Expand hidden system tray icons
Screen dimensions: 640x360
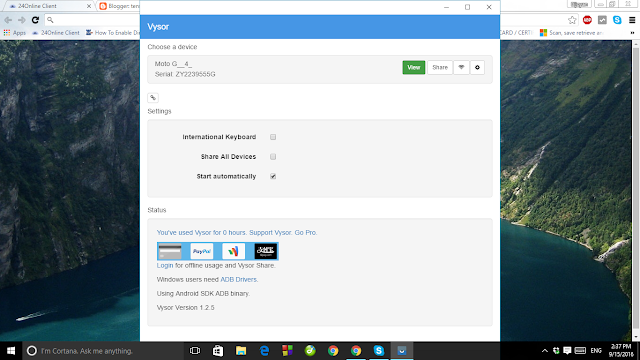(544, 351)
